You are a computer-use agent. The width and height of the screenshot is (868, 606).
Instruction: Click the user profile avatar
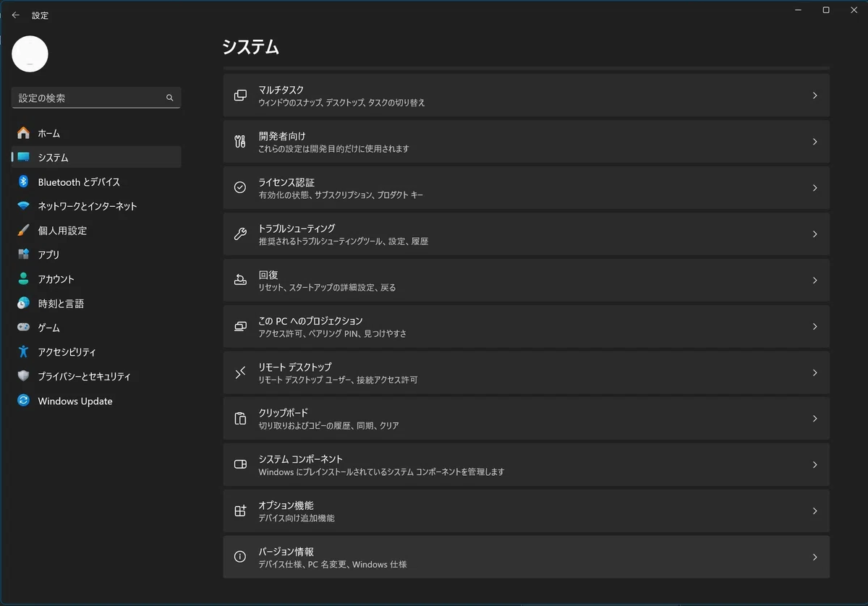tap(30, 54)
